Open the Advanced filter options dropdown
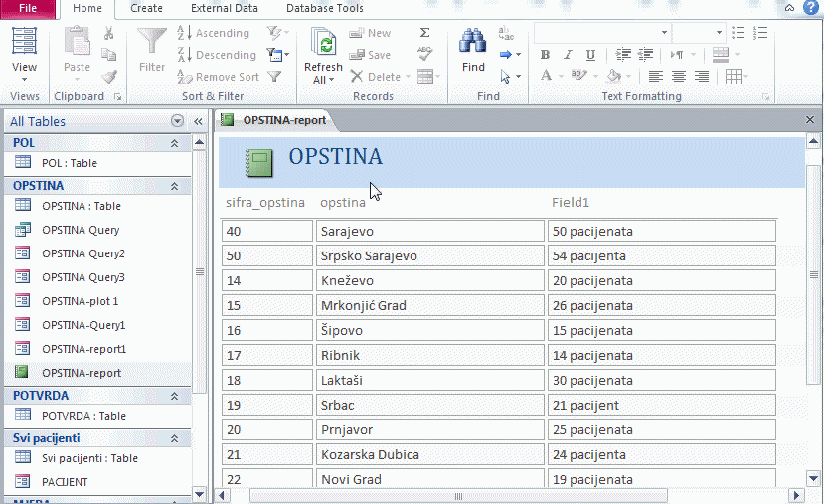Viewport: 824px width, 504px height. (277, 55)
